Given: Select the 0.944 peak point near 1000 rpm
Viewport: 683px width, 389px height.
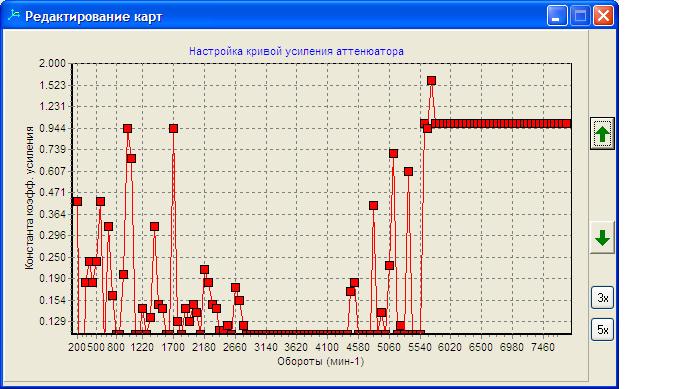Looking at the screenshot, I should point(127,129).
